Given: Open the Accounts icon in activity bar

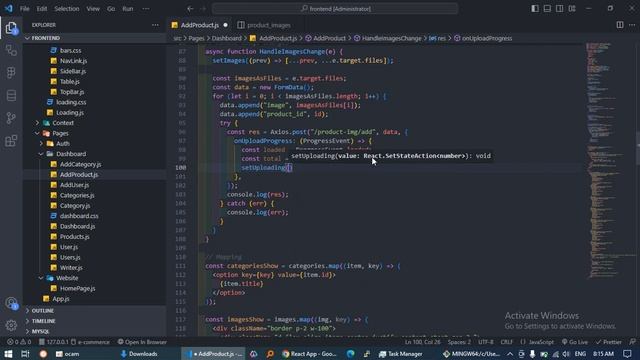Looking at the screenshot, I should (11, 303).
